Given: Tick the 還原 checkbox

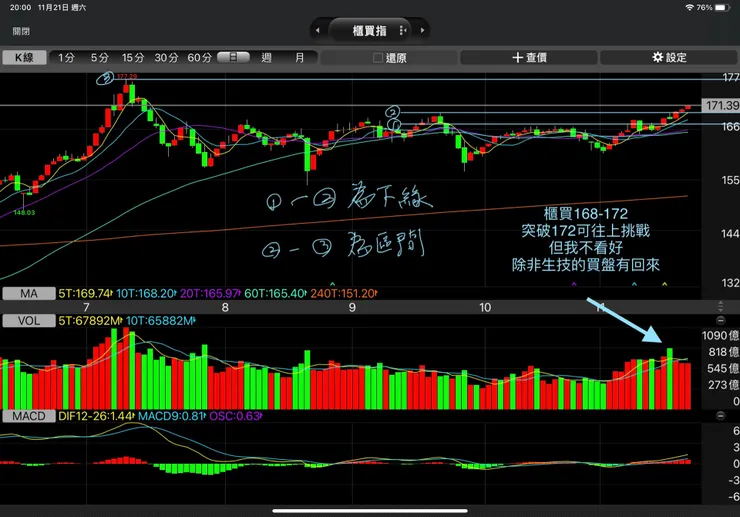Looking at the screenshot, I should pos(378,58).
